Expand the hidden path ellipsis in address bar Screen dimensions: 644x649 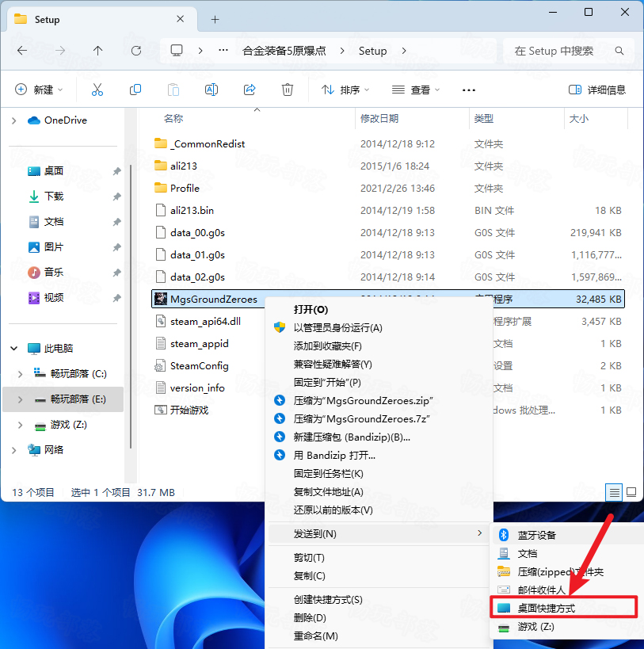[x=223, y=51]
